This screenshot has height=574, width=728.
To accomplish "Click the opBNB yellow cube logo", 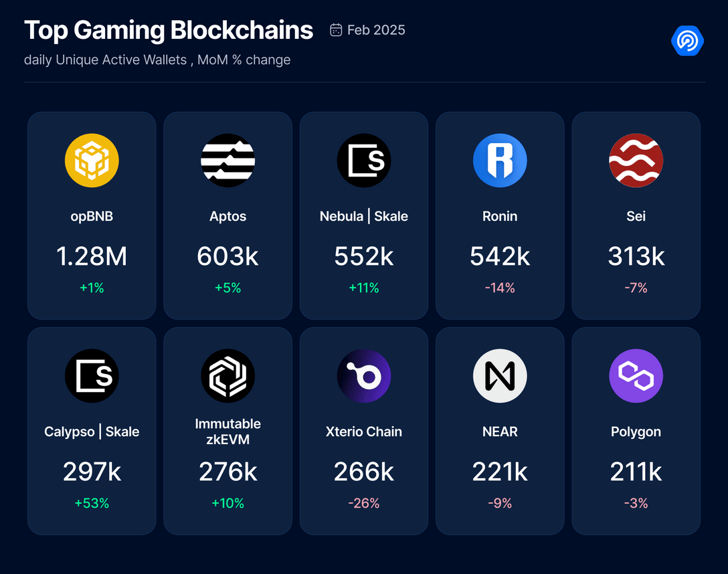I will click(x=92, y=161).
